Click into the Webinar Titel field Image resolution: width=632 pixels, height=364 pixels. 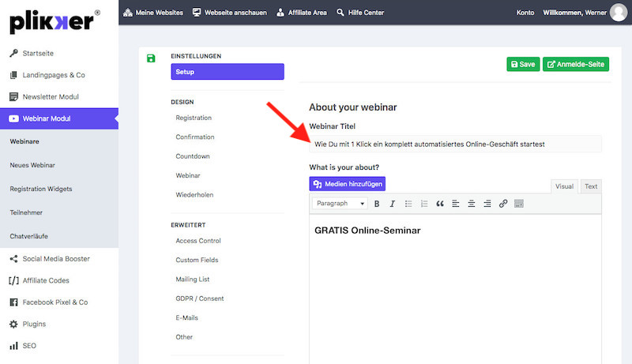click(x=454, y=144)
